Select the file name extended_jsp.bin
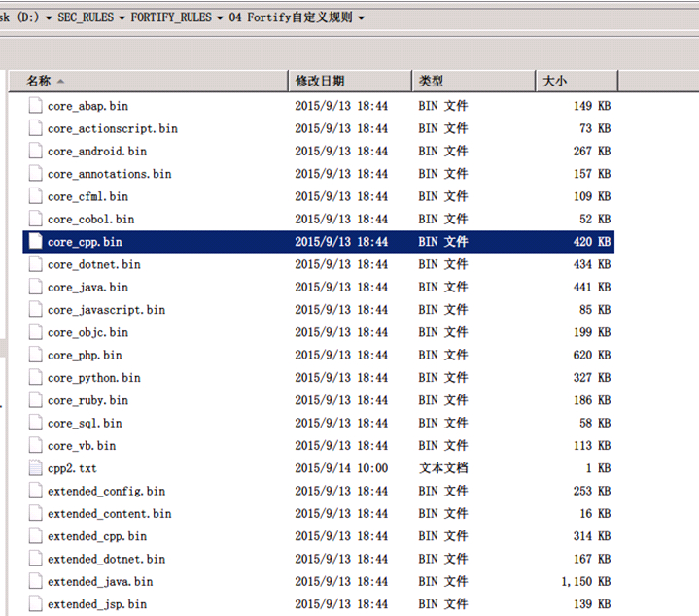The height and width of the screenshot is (616, 699). point(97,604)
